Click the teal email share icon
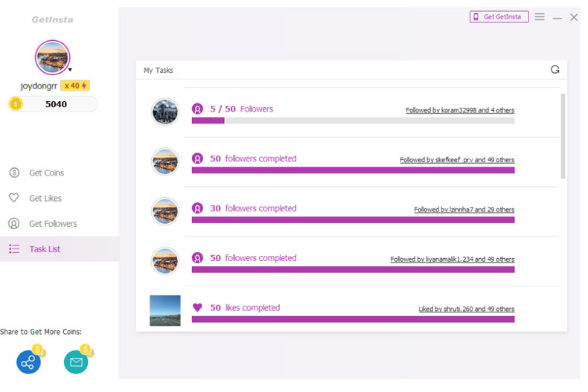Viewport: 588px width, 392px height. (76, 362)
